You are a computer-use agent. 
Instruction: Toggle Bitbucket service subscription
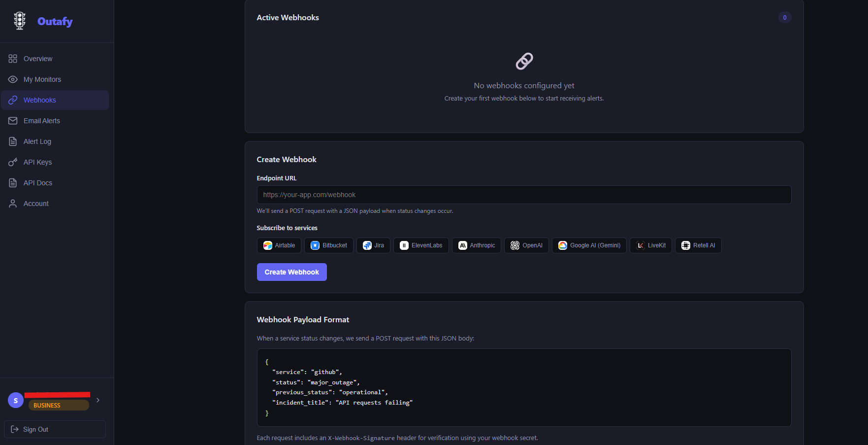pyautogui.click(x=329, y=245)
